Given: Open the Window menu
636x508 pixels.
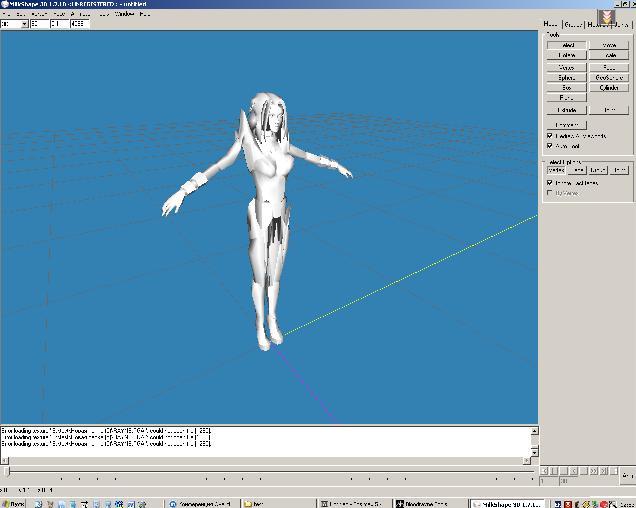Looking at the screenshot, I should [x=124, y=15].
